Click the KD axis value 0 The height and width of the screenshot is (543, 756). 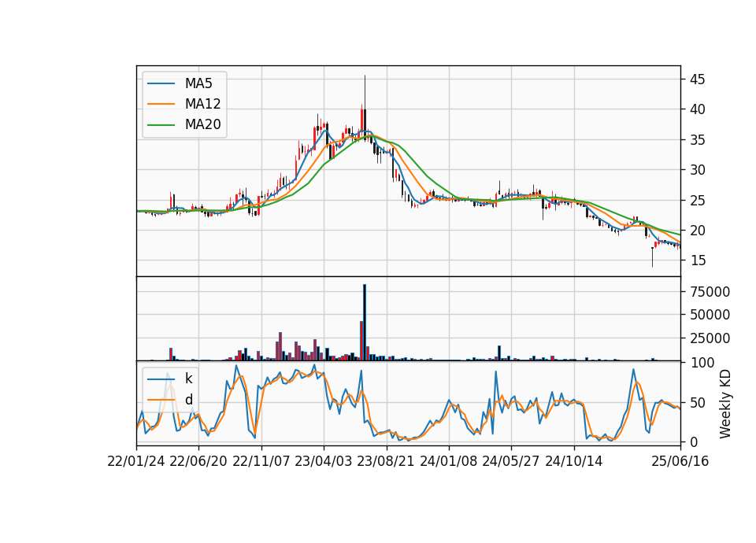click(x=693, y=441)
